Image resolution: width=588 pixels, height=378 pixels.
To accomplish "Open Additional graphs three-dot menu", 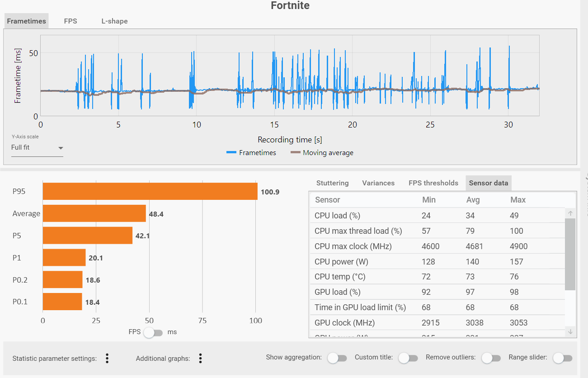I will tap(200, 359).
